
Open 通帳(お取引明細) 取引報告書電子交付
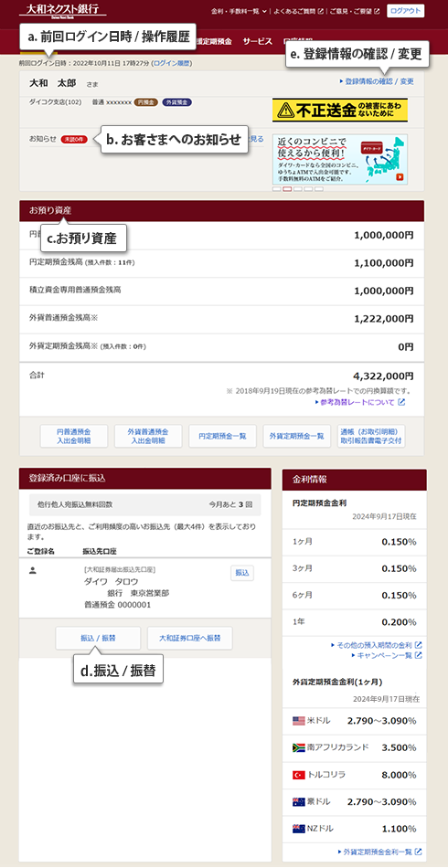pos(371,436)
